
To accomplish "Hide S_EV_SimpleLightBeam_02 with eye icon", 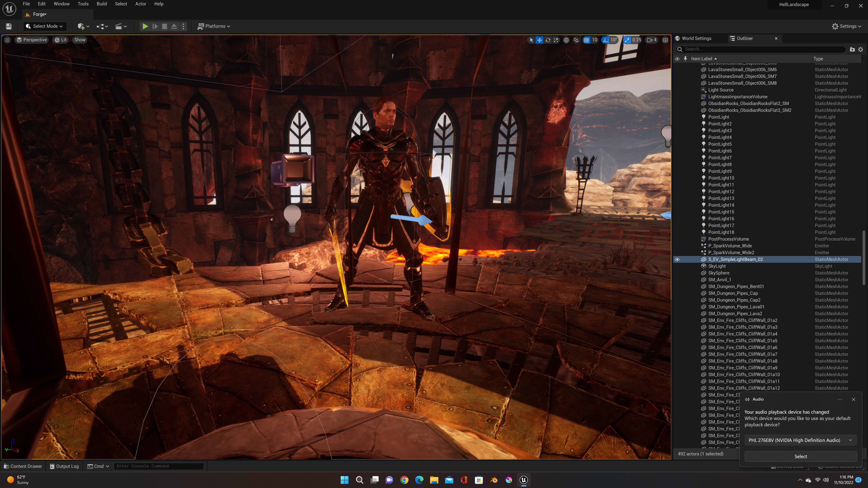I will 677,260.
